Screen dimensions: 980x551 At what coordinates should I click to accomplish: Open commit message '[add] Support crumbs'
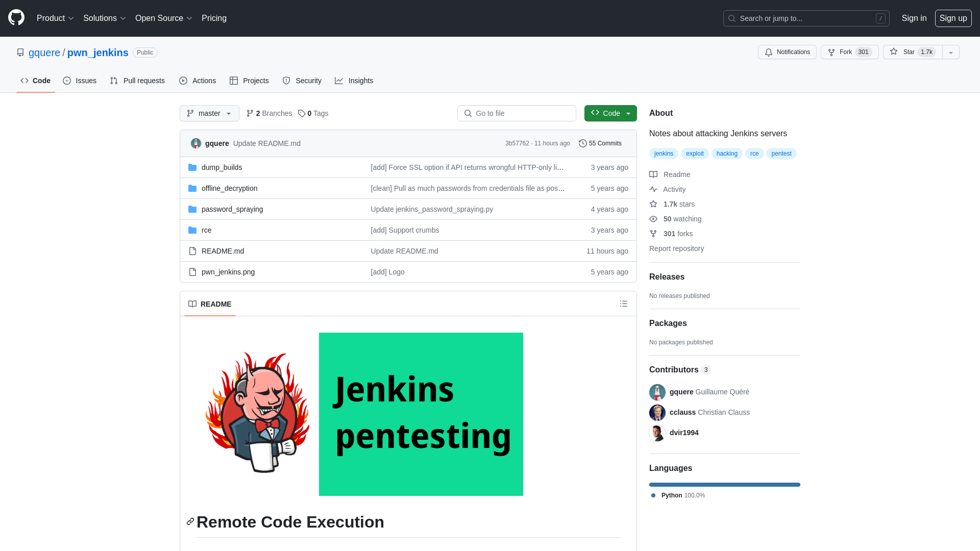405,230
